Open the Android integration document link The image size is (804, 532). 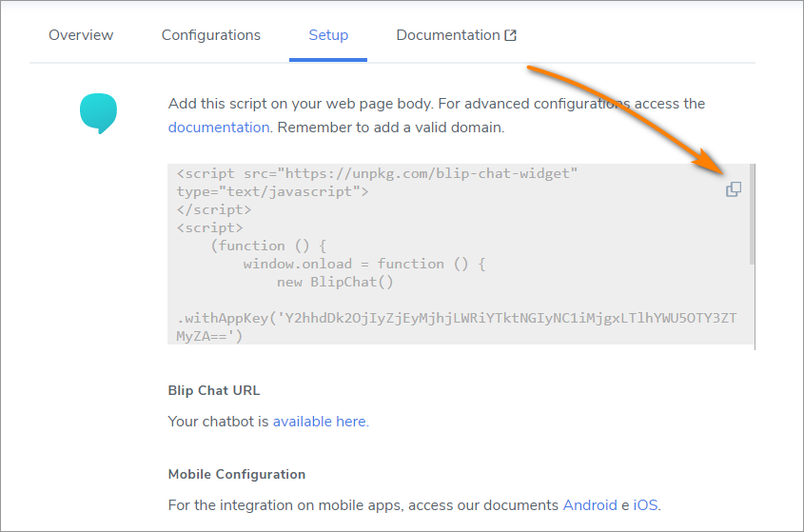coord(590,505)
